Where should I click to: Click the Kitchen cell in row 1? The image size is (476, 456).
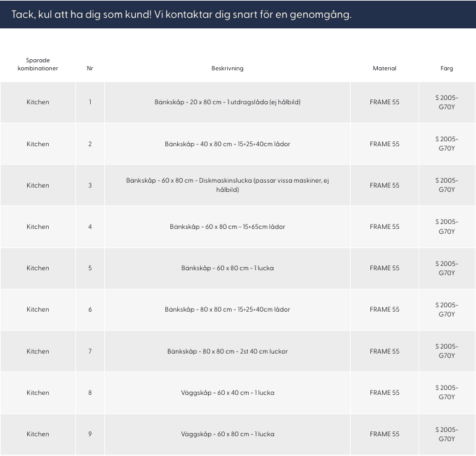pos(38,102)
